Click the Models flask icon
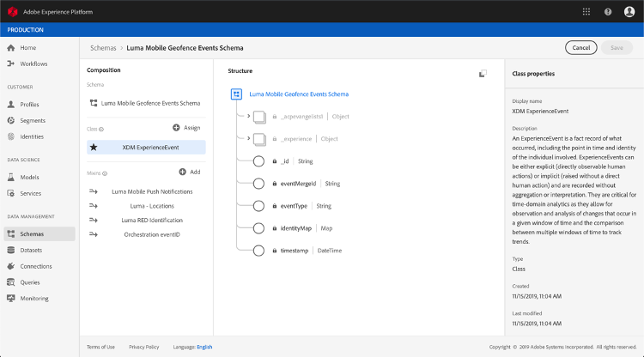 [x=11, y=178]
